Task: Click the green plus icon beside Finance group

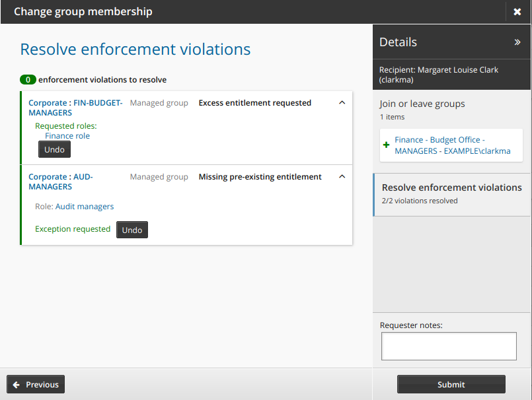Action: (x=386, y=145)
